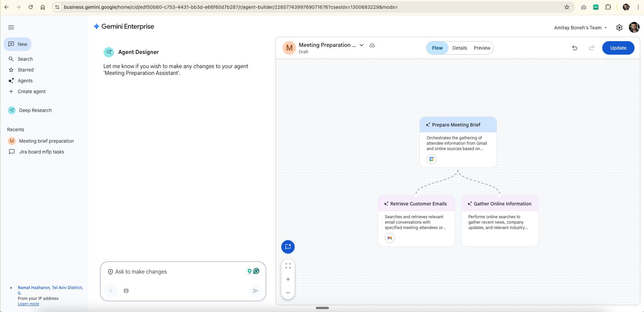Open the data source stack icon
This screenshot has width=644, height=312.
tap(126, 291)
